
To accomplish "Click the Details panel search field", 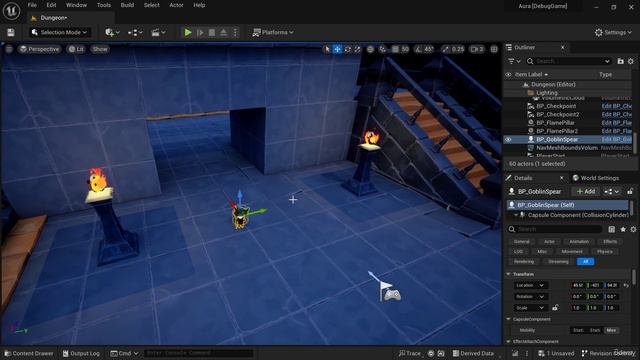I will click(x=555, y=229).
